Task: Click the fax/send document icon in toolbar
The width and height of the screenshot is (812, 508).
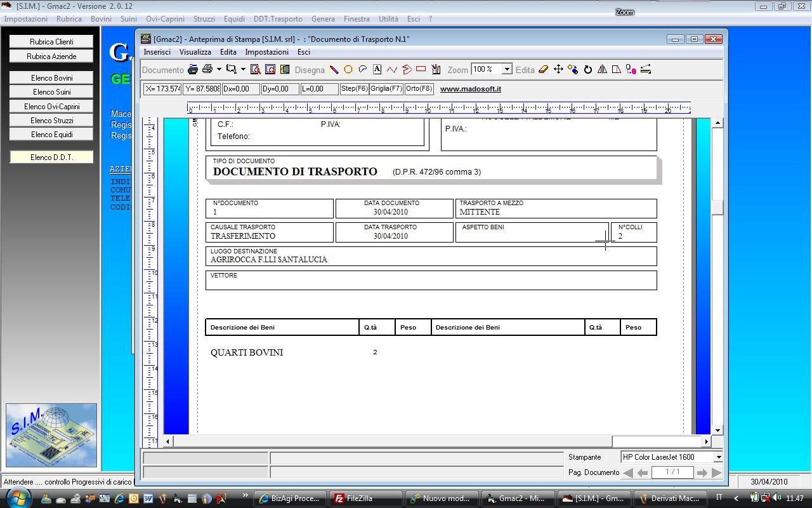Action: [193, 69]
